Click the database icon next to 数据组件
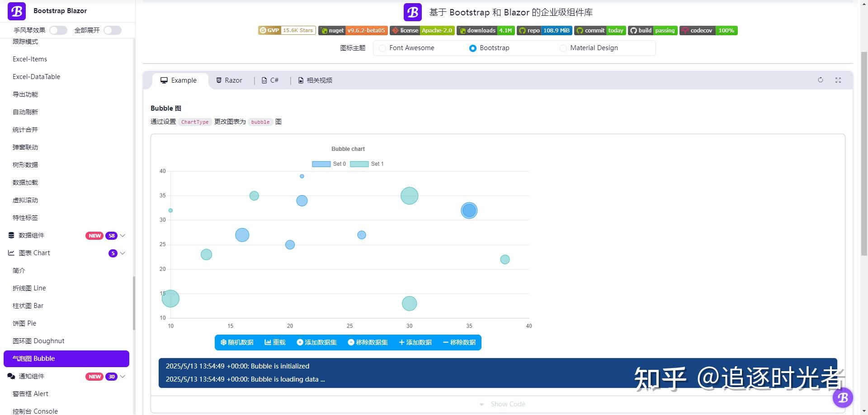The height and width of the screenshot is (415, 868). tap(11, 235)
